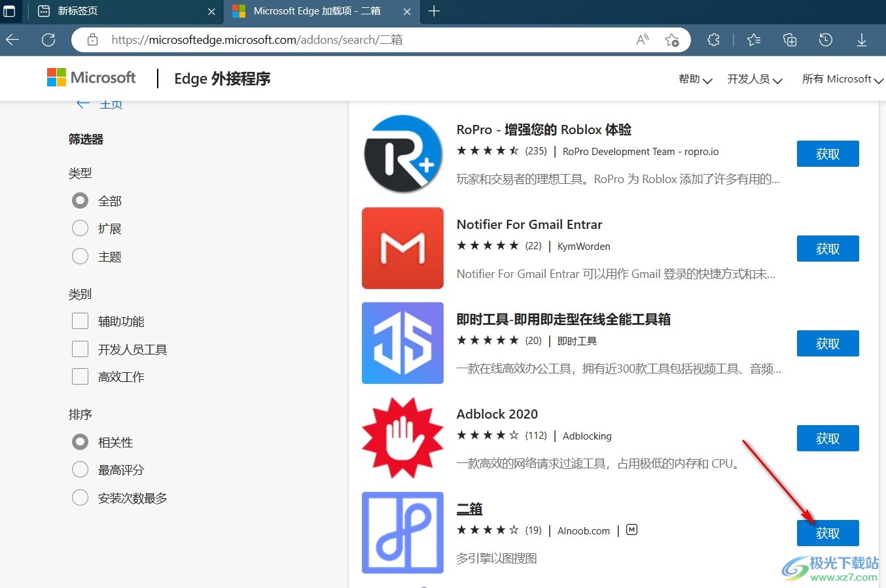Sort by 相关性 radio button
Viewport: 886px width, 588px height.
pyautogui.click(x=80, y=442)
